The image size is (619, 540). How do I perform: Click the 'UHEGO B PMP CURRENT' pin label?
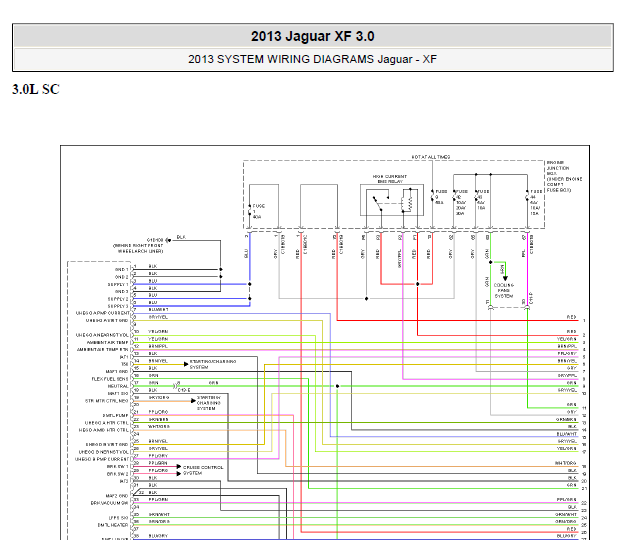click(x=102, y=459)
